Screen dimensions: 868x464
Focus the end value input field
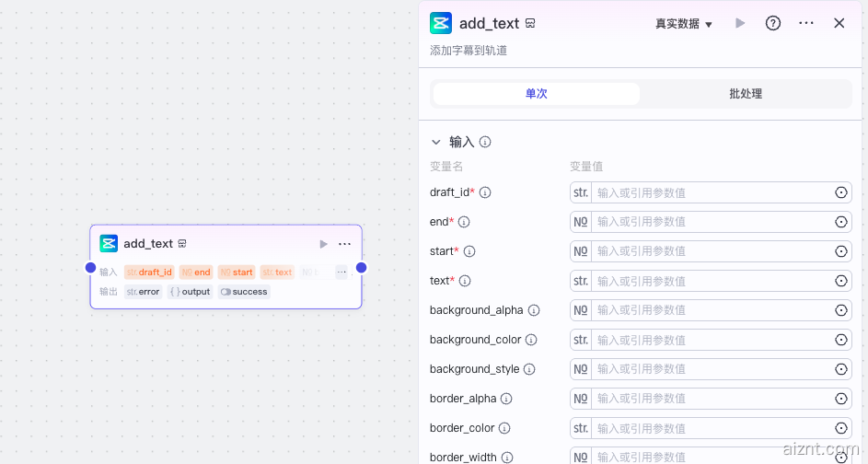[711, 222]
